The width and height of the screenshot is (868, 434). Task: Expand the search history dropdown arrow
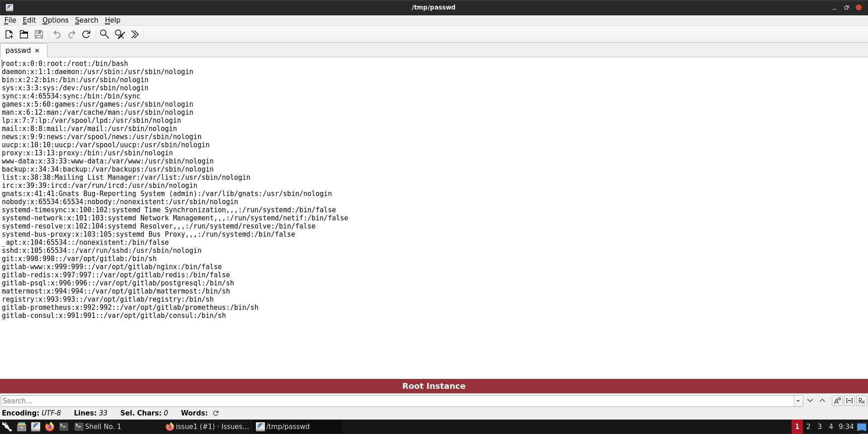click(x=798, y=401)
